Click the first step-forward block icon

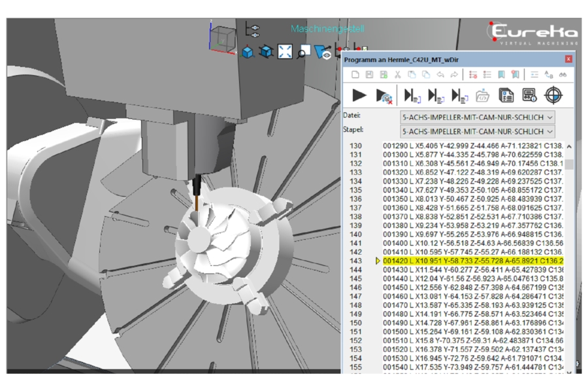click(412, 95)
